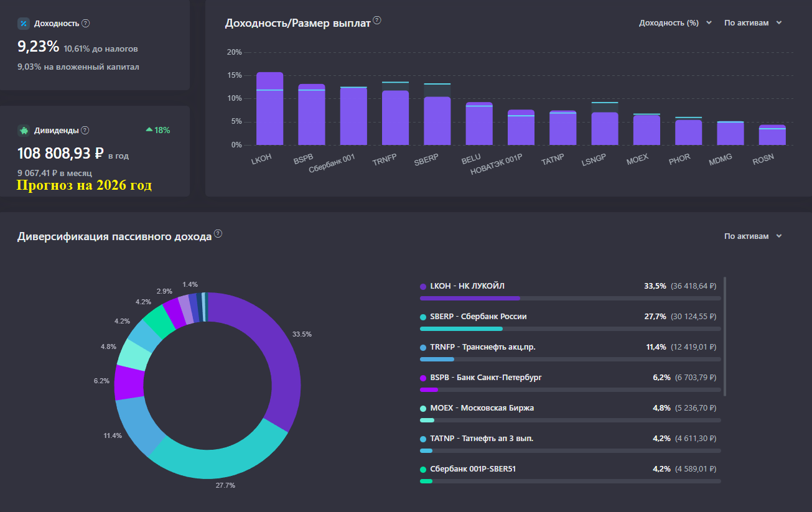Click the PHOR label on the chart axis
Viewport: 812px width, 512px height.
click(679, 159)
